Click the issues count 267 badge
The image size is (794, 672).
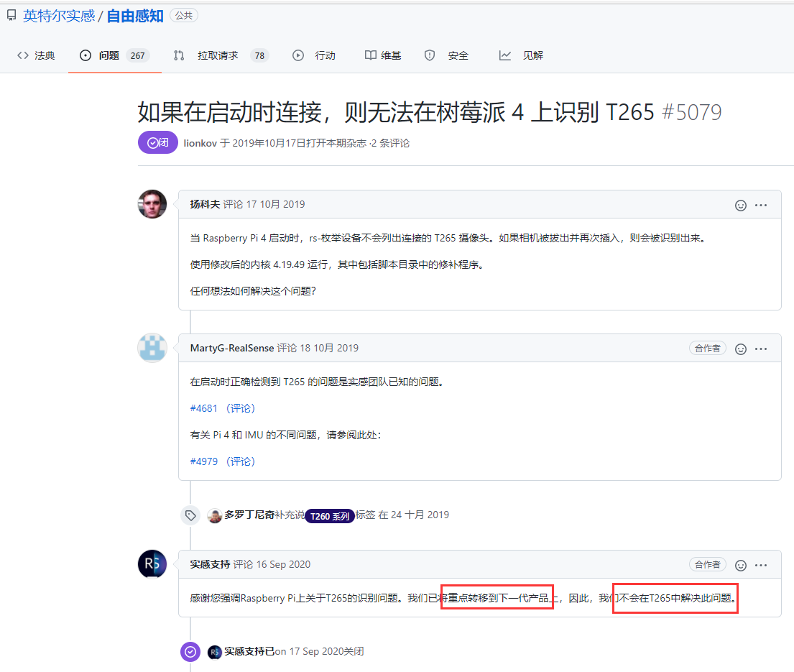[x=137, y=56]
